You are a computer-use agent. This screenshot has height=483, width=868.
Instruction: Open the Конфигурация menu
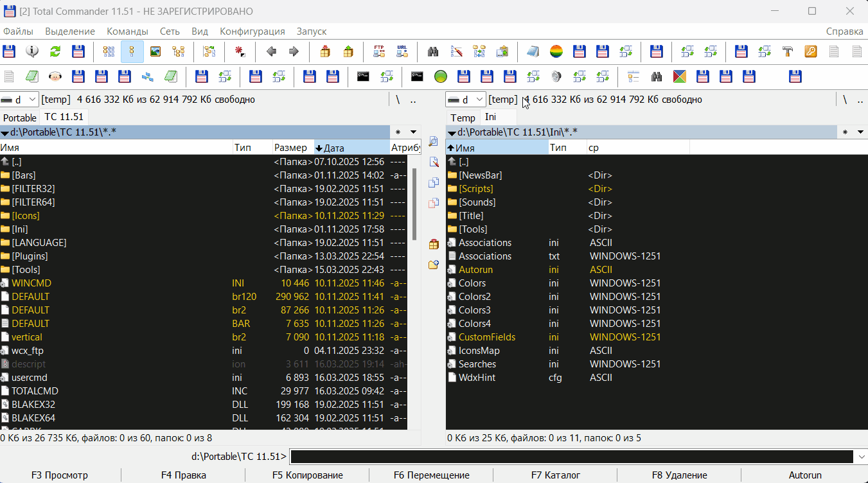(252, 31)
